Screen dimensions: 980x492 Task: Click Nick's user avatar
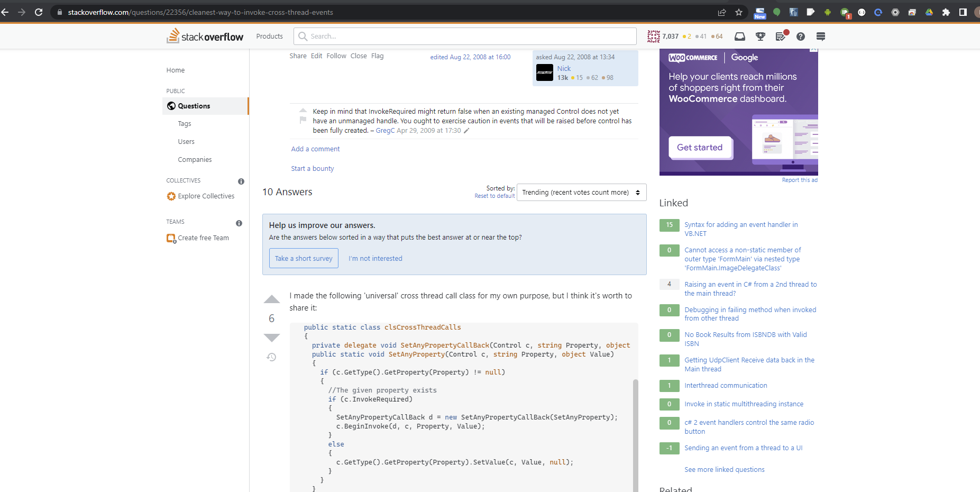pyautogui.click(x=545, y=72)
